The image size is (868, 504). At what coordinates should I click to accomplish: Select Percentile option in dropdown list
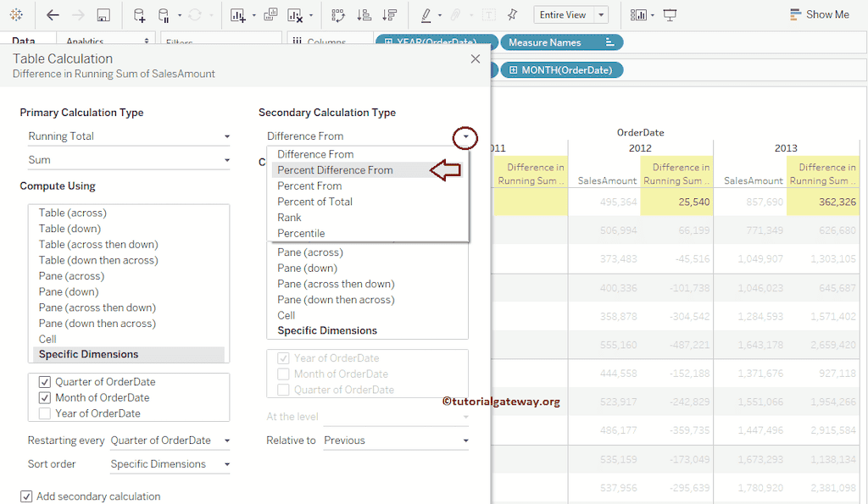pyautogui.click(x=368, y=234)
